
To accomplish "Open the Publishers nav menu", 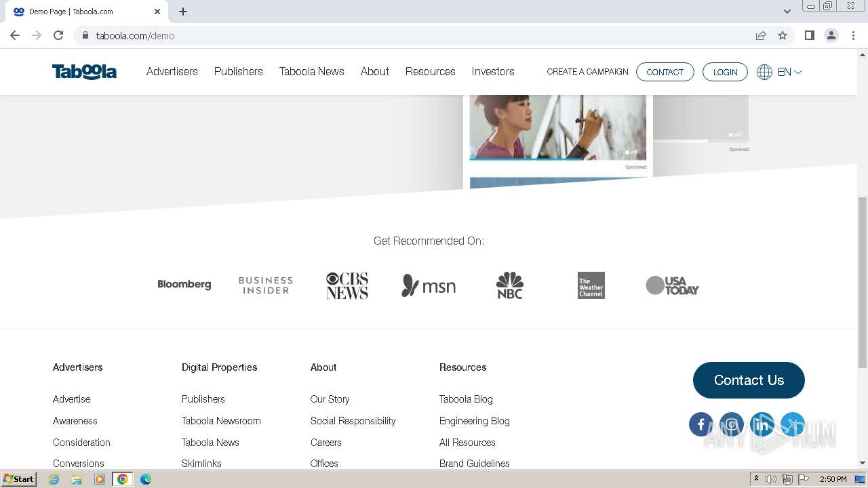I will pos(239,71).
